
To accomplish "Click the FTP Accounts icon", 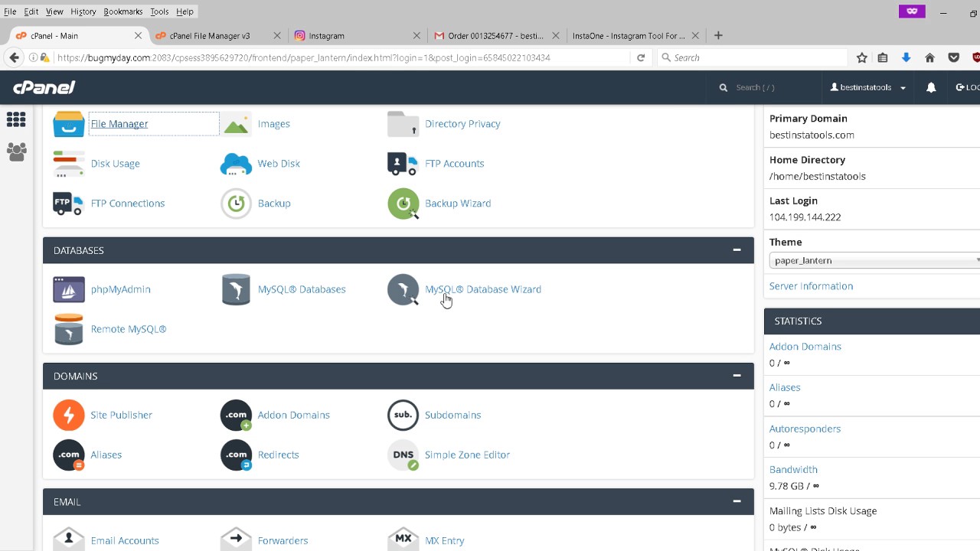I will pyautogui.click(x=403, y=164).
